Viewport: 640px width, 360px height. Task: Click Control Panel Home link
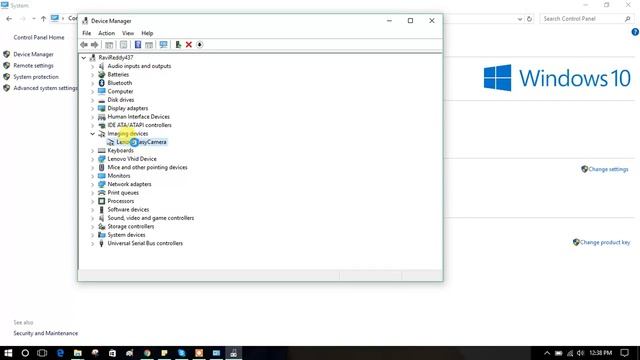pos(39,37)
